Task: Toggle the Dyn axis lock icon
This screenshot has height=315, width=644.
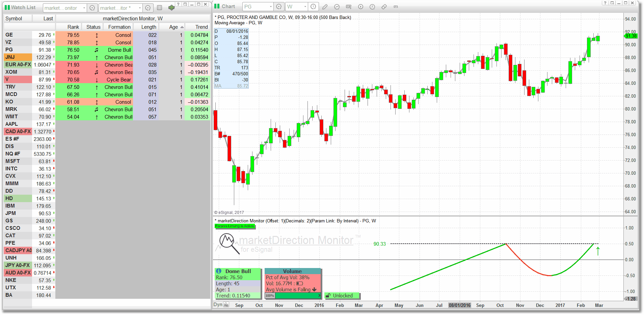Action: (226, 305)
